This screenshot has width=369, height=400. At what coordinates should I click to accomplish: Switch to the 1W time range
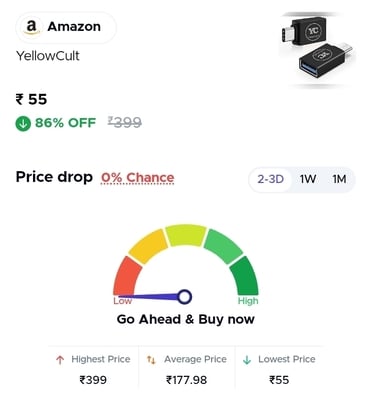308,179
